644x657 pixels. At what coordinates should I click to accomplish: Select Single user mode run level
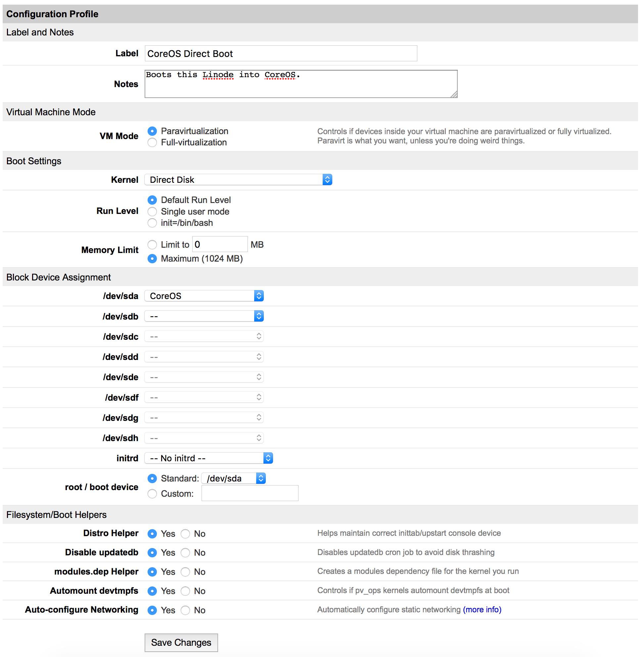click(152, 212)
